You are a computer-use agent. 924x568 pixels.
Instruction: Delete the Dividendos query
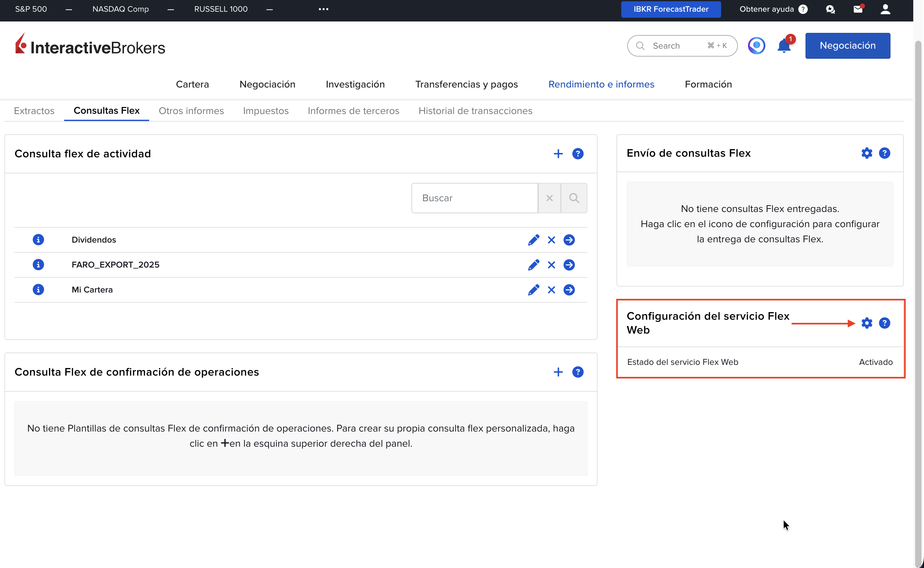[x=551, y=240]
